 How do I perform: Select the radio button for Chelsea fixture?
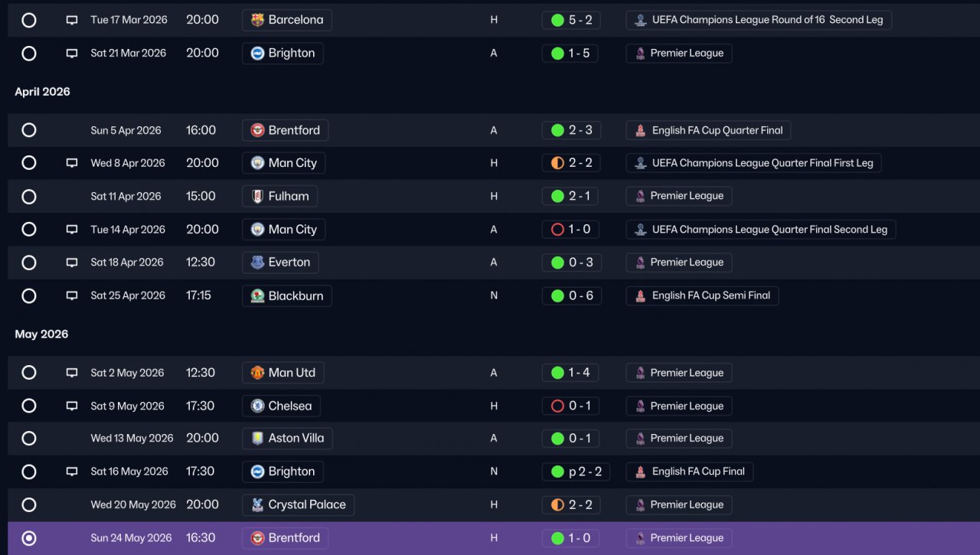[29, 406]
